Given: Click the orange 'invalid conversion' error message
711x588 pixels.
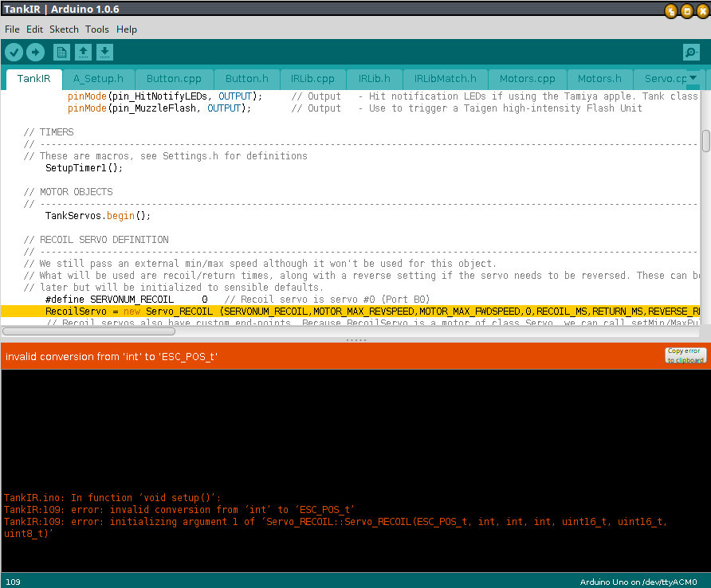Looking at the screenshot, I should tap(112, 357).
